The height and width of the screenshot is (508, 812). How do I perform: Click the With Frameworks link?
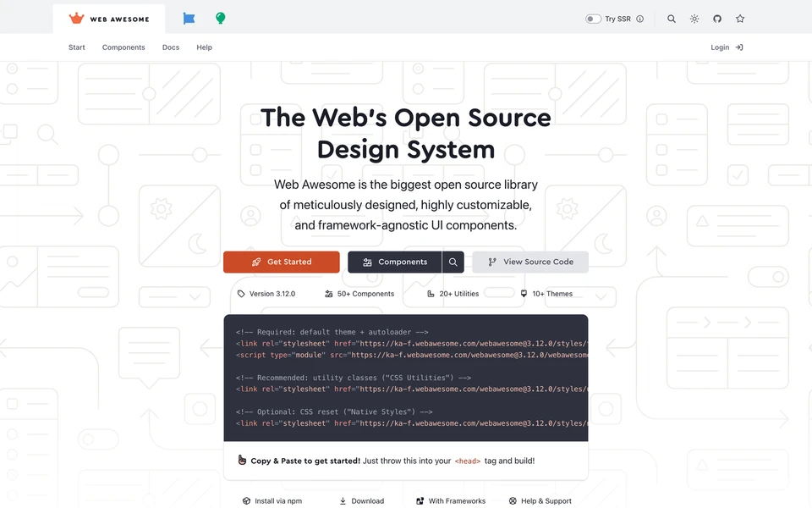pyautogui.click(x=451, y=500)
